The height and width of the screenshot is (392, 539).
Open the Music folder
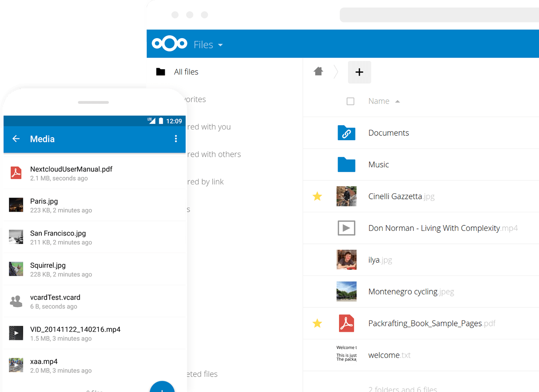pos(378,165)
